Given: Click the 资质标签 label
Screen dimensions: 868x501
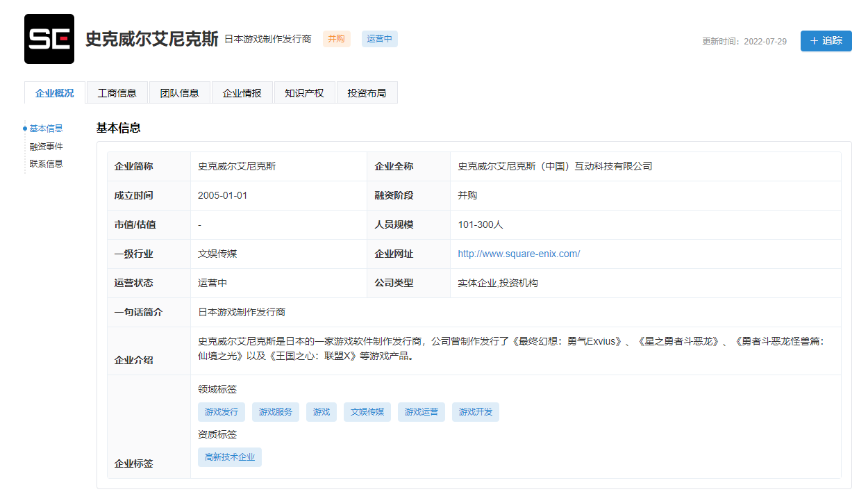Looking at the screenshot, I should [x=217, y=434].
